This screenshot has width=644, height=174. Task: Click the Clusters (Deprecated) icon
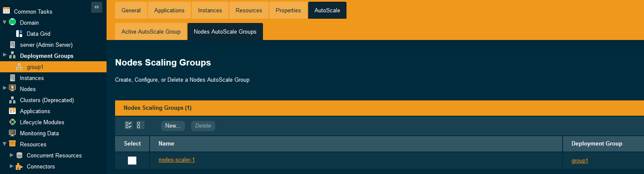point(12,100)
